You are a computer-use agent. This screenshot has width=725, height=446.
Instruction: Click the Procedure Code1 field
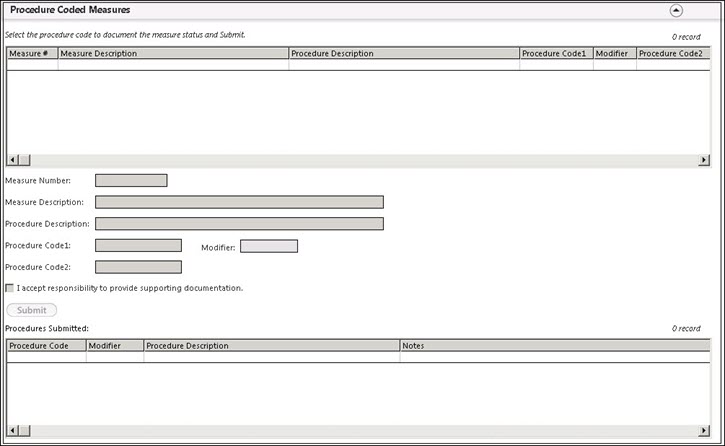[138, 245]
